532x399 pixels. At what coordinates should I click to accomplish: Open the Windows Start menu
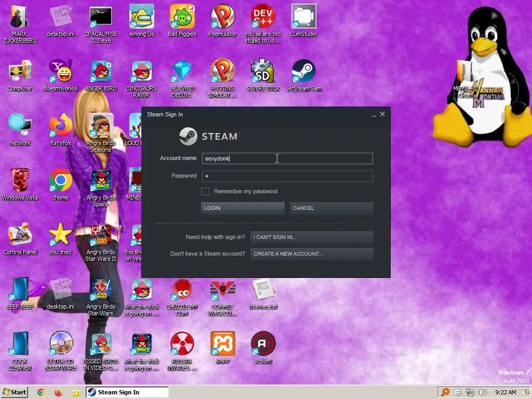(x=14, y=392)
